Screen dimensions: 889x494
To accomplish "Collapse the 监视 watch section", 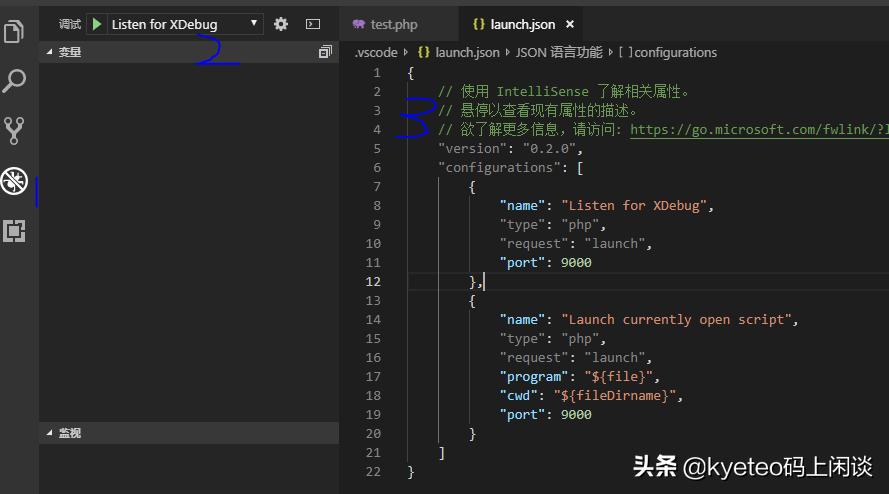I will coord(189,433).
